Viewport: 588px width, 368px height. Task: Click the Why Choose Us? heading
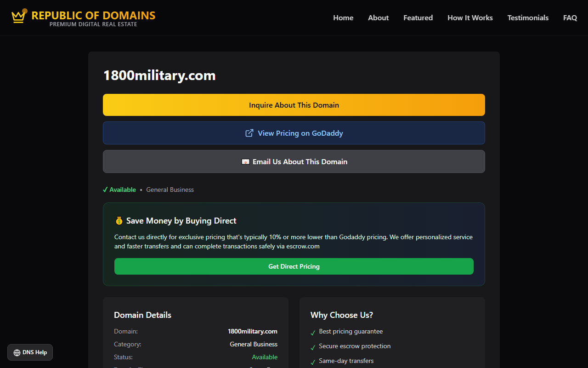pyautogui.click(x=342, y=315)
